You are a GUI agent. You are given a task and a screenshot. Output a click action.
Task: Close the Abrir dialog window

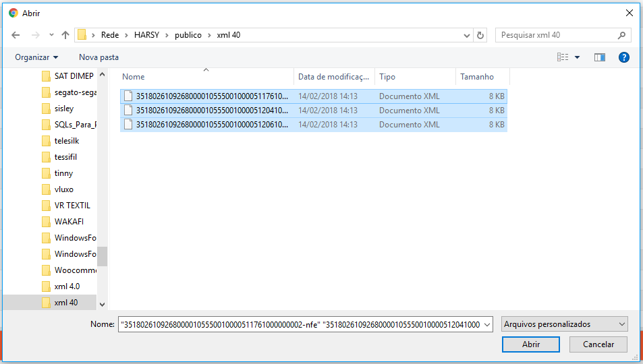[630, 13]
